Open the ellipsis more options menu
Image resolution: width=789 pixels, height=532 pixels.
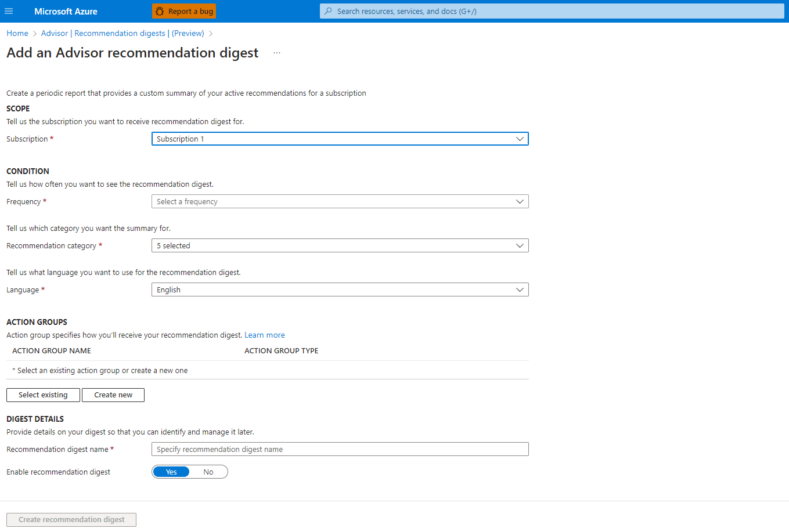[277, 53]
